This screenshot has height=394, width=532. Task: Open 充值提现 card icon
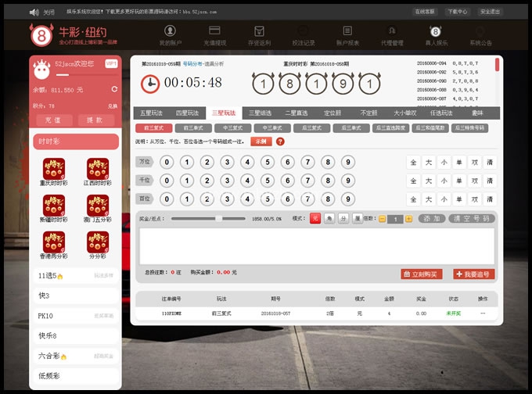pyautogui.click(x=214, y=30)
